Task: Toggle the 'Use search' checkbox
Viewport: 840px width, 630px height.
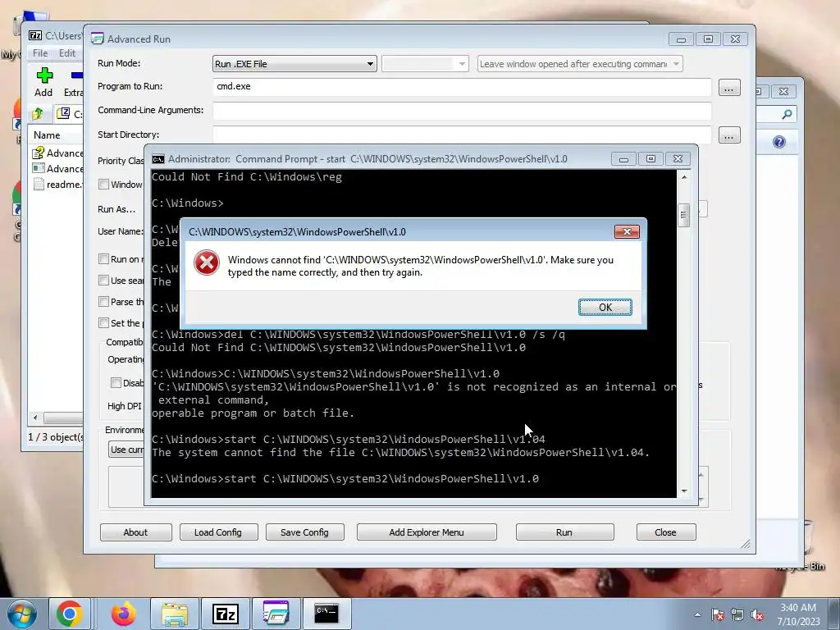Action: (x=104, y=281)
